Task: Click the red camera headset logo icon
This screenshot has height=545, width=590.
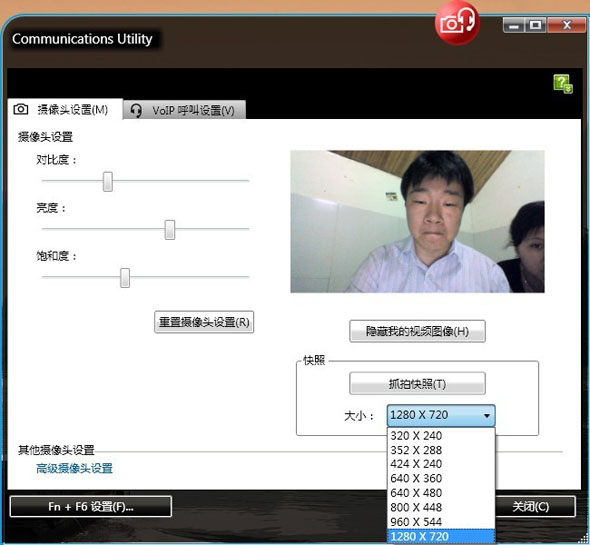Action: point(457,23)
